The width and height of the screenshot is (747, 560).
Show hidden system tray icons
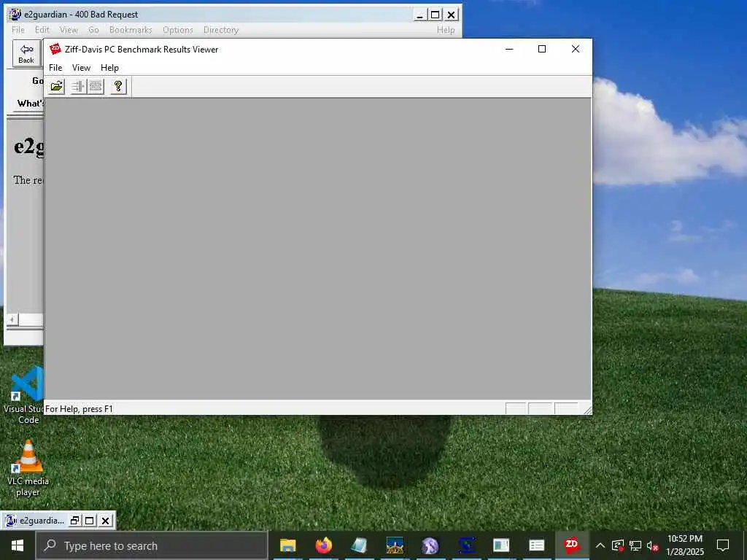[x=600, y=545]
